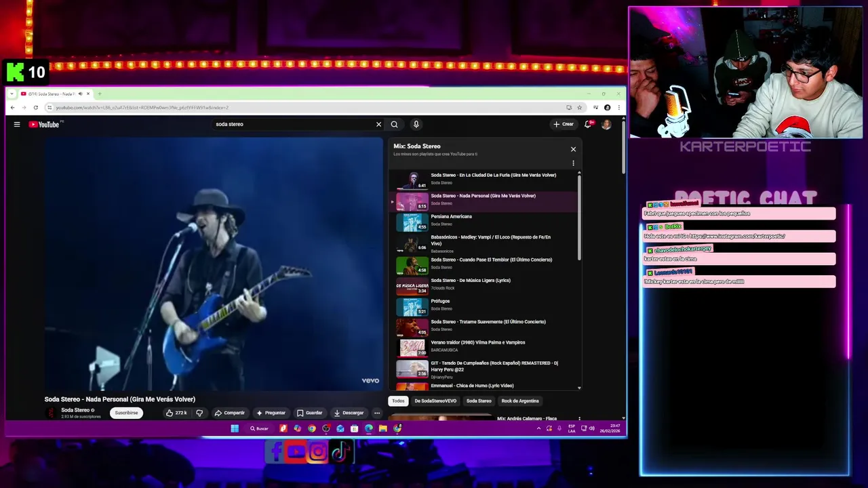This screenshot has height=488, width=868.
Task: Select the De SodaStereoVEVO chip
Action: 435,401
